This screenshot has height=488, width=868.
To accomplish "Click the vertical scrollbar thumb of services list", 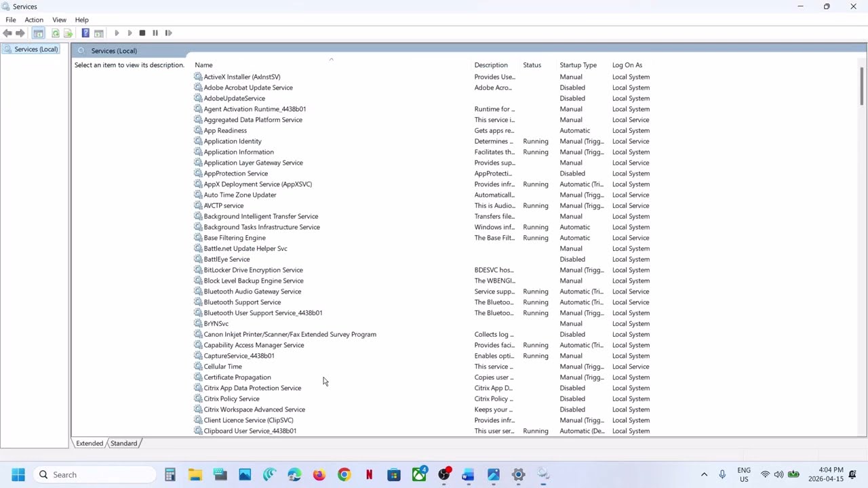I will 862,86.
